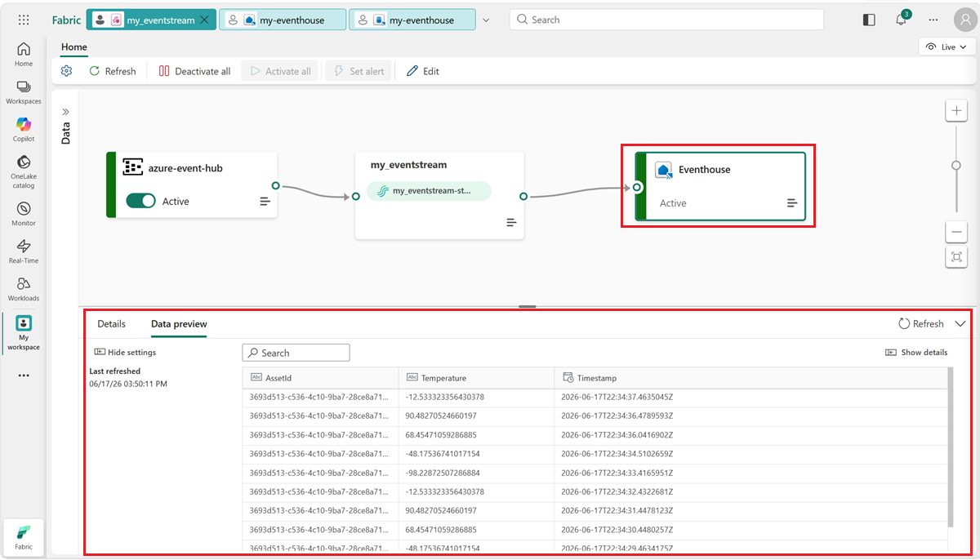Click the Temperature column header
980x560 pixels.
tap(477, 378)
